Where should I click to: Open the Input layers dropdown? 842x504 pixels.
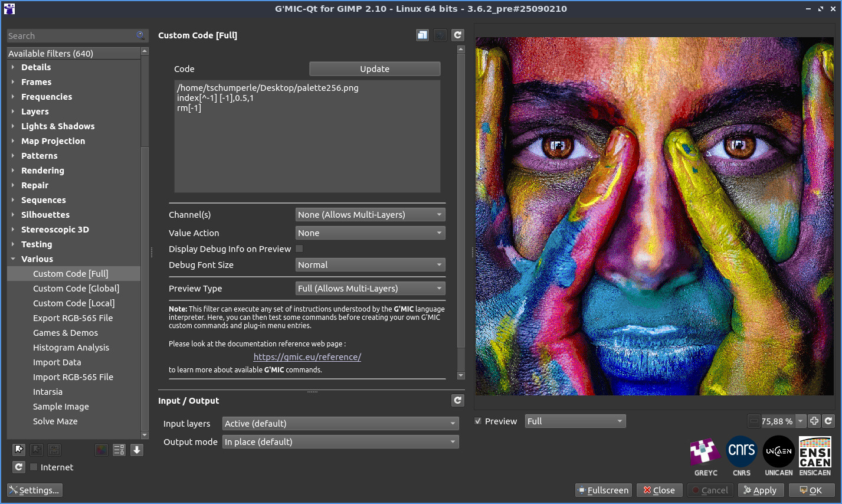click(x=340, y=424)
